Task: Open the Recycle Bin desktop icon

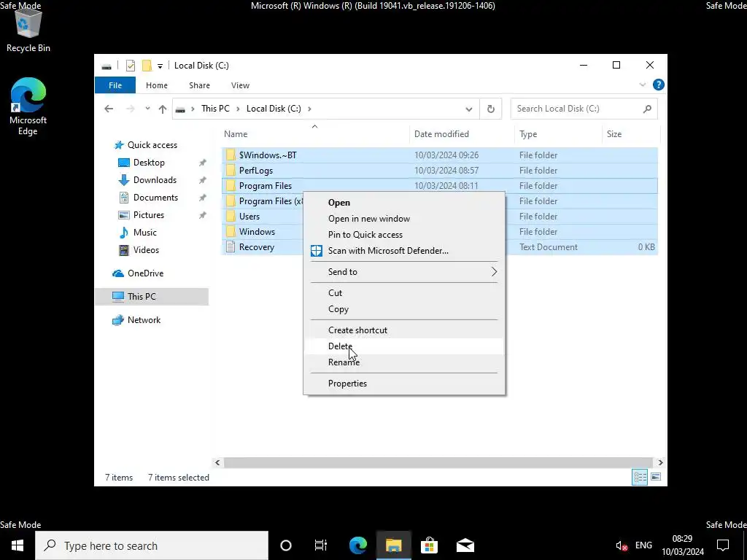Action: [28, 31]
